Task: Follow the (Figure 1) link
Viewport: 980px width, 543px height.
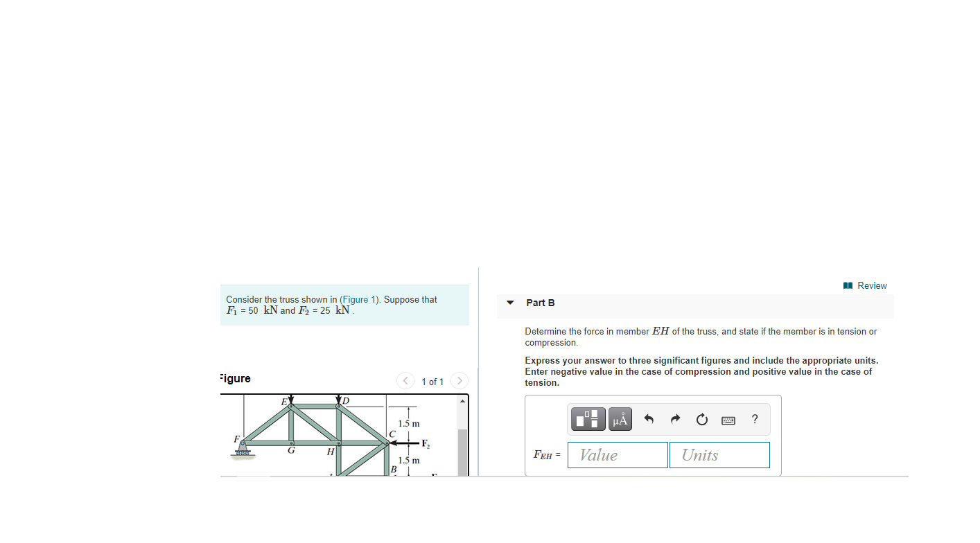Action: tap(360, 299)
